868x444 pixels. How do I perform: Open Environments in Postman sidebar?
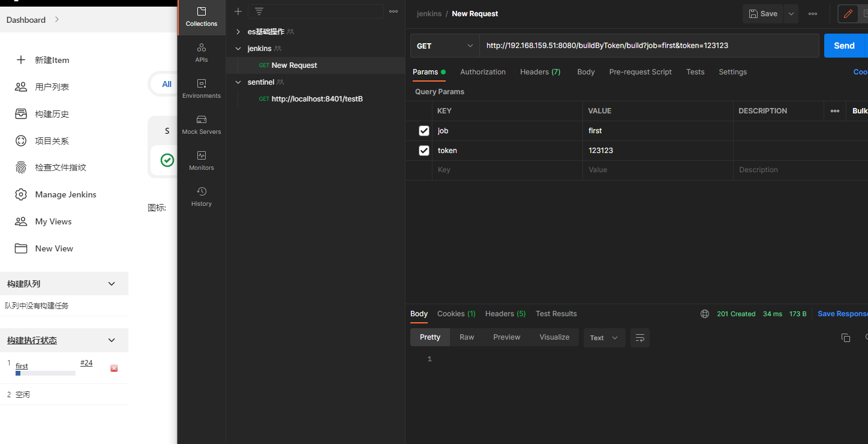pos(202,89)
